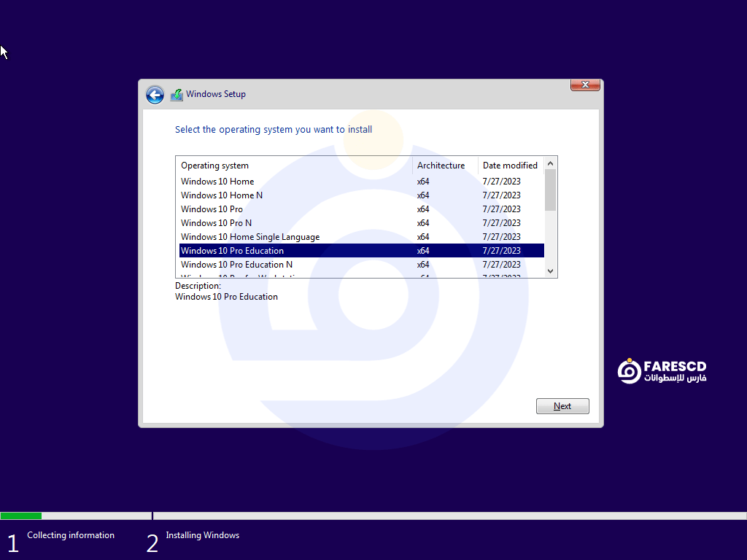Select Windows 10 Home edition

coord(362,182)
